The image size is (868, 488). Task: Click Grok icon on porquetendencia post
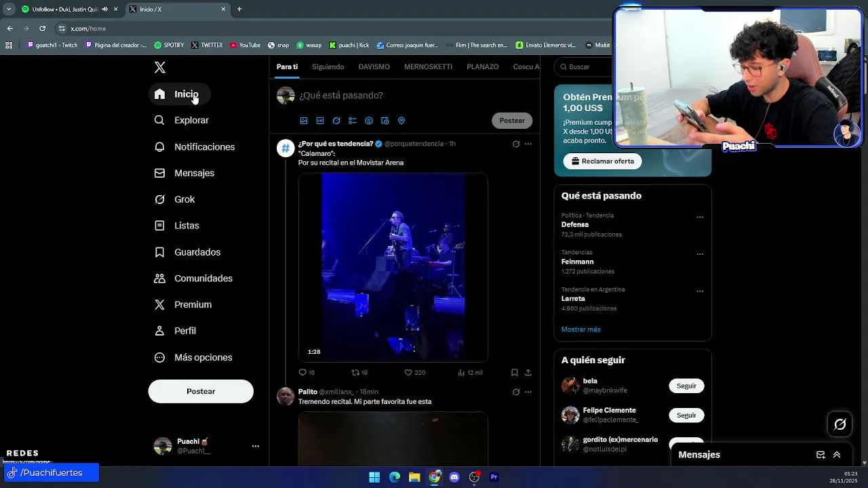[x=516, y=144]
